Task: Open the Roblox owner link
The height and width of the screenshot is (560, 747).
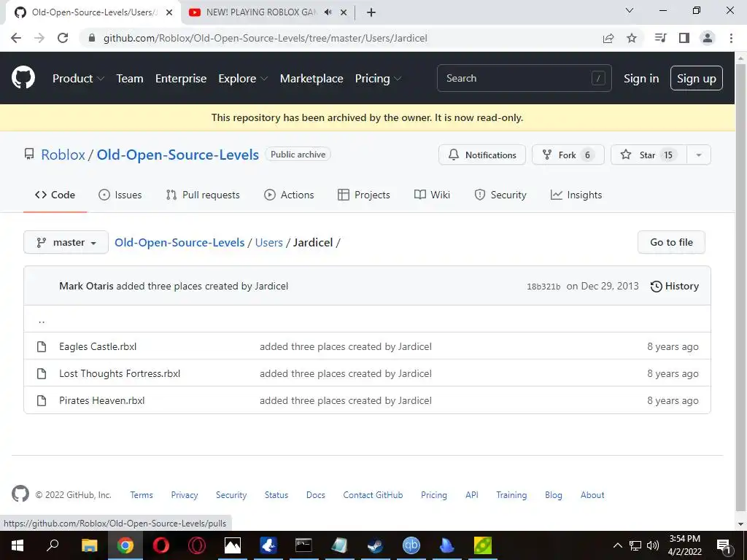Action: pos(63,155)
